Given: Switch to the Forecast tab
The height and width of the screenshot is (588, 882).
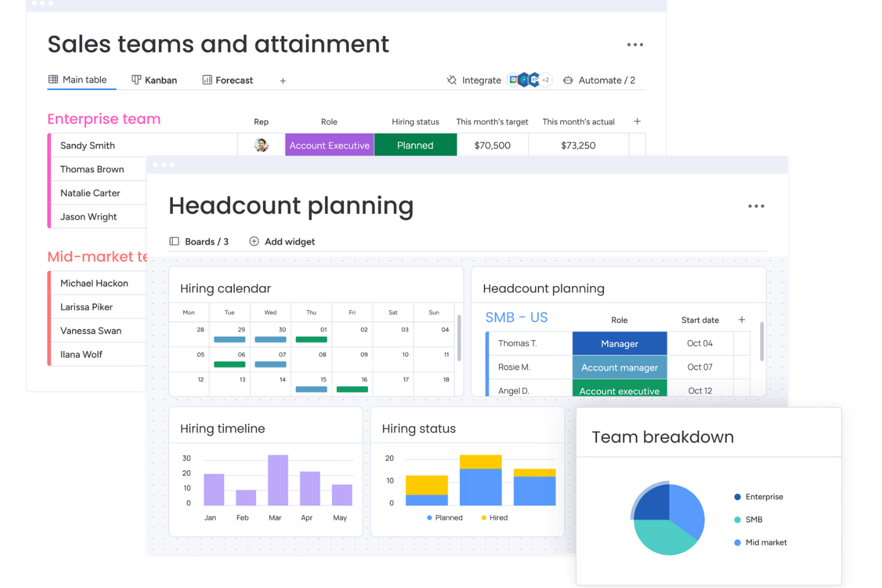Looking at the screenshot, I should [228, 80].
